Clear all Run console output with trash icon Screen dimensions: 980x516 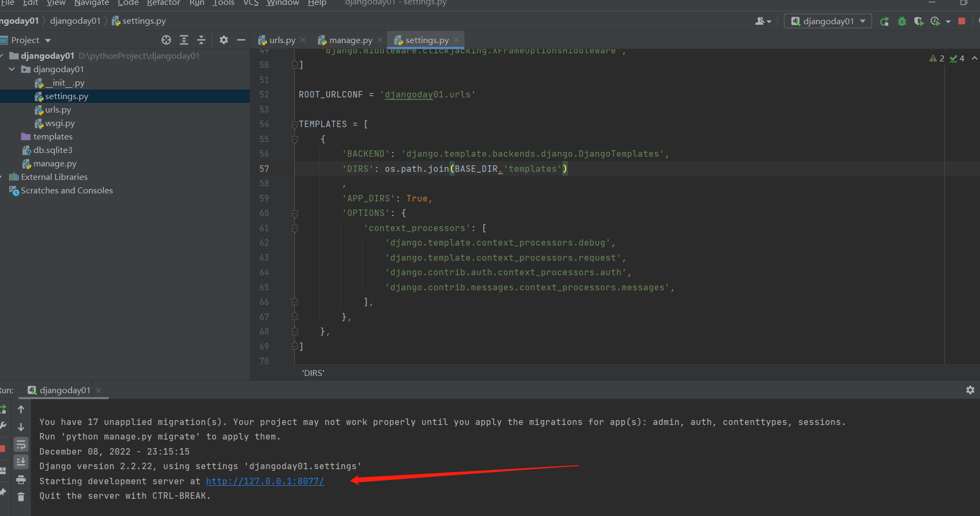point(21,497)
